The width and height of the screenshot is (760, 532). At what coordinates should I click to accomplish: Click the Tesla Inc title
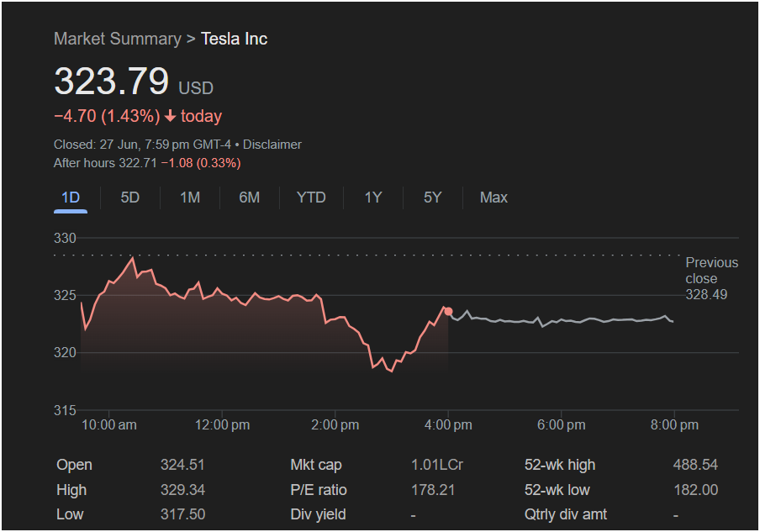pyautogui.click(x=234, y=39)
